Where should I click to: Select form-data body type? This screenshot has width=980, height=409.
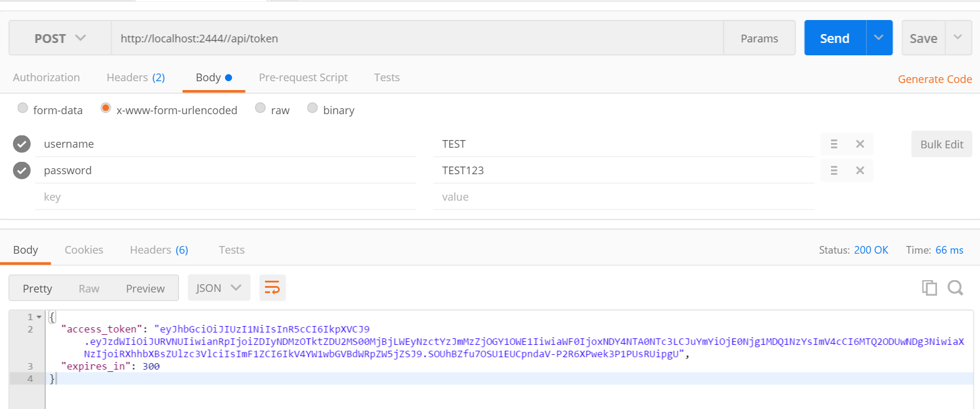pyautogui.click(x=23, y=108)
